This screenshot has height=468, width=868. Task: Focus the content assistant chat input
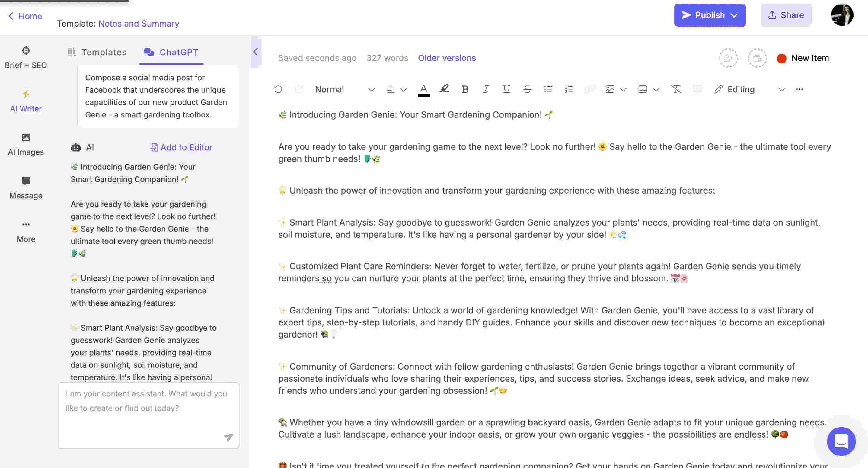[x=148, y=415]
